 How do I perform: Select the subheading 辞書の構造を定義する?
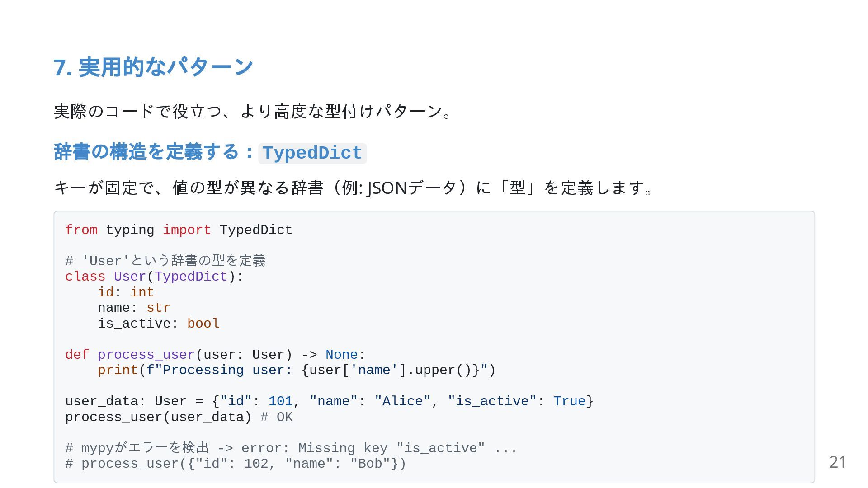(x=146, y=152)
